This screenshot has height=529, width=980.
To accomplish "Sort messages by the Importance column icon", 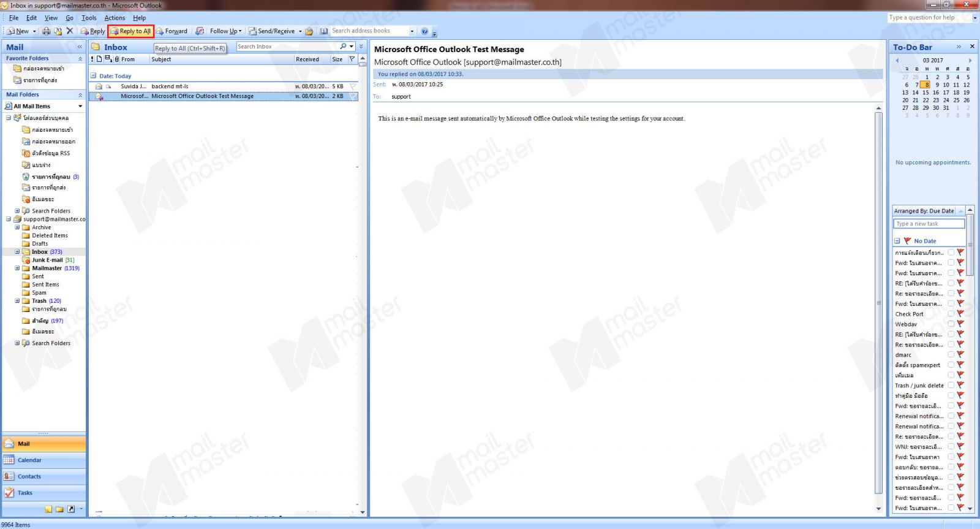I will 92,59.
